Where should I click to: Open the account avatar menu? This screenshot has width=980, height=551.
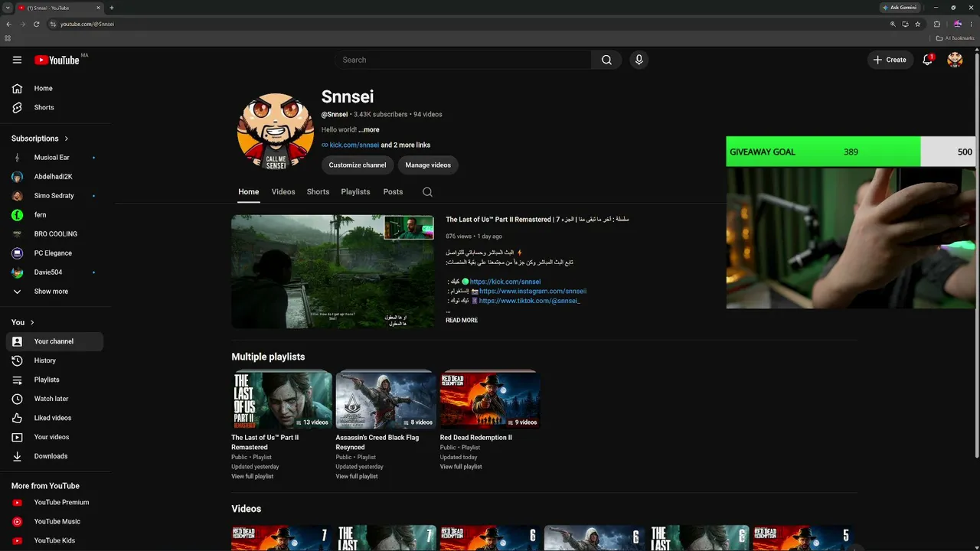[955, 60]
